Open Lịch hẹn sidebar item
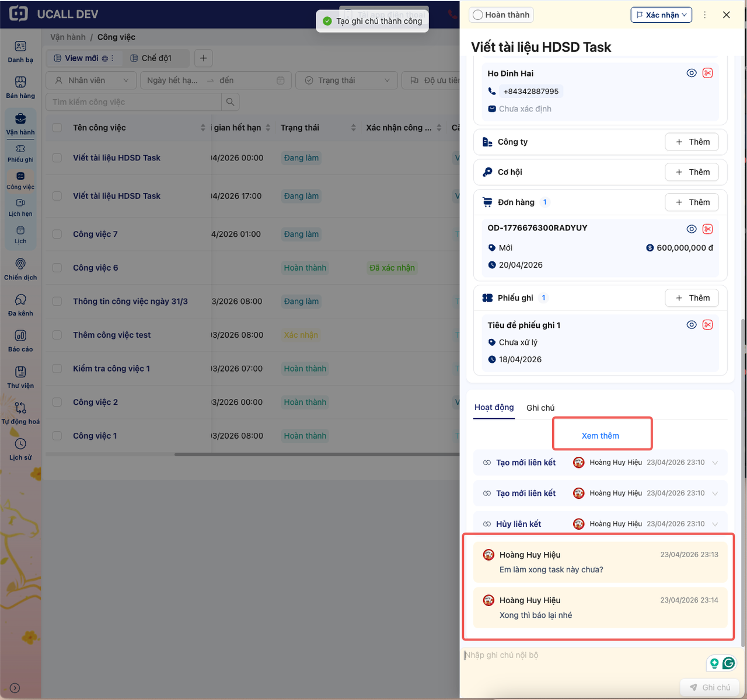This screenshot has width=747, height=700. pyautogui.click(x=20, y=208)
